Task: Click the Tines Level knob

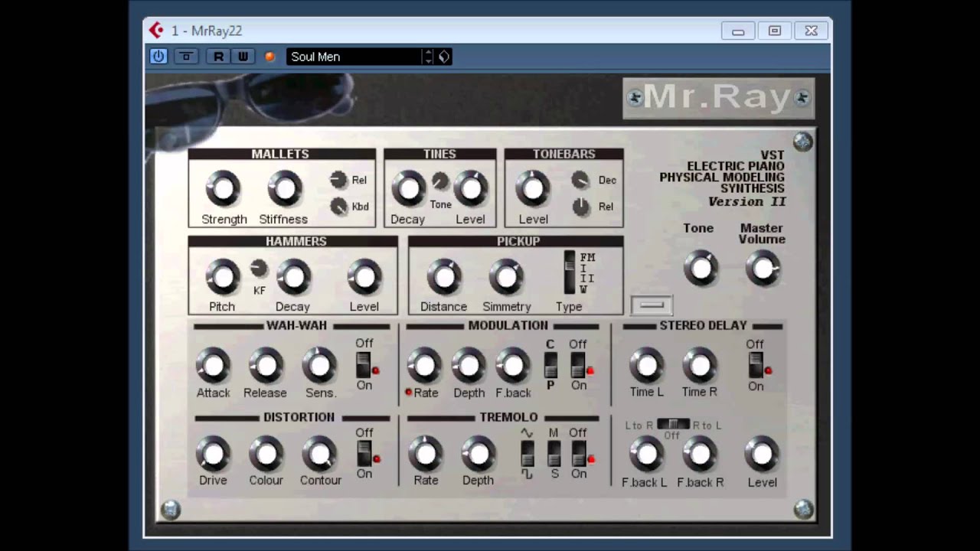Action: point(471,188)
